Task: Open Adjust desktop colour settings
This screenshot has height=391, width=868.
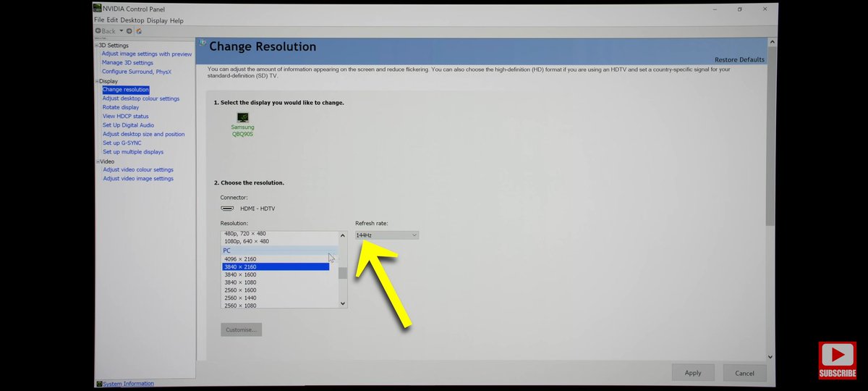Action: pos(141,98)
